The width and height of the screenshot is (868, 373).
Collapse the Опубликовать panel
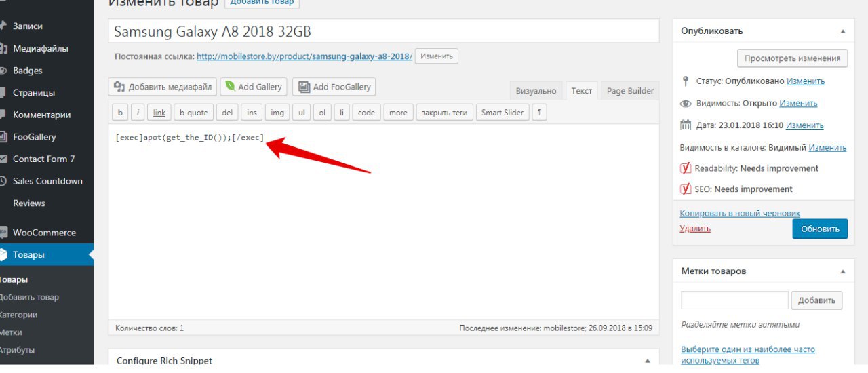(x=843, y=31)
